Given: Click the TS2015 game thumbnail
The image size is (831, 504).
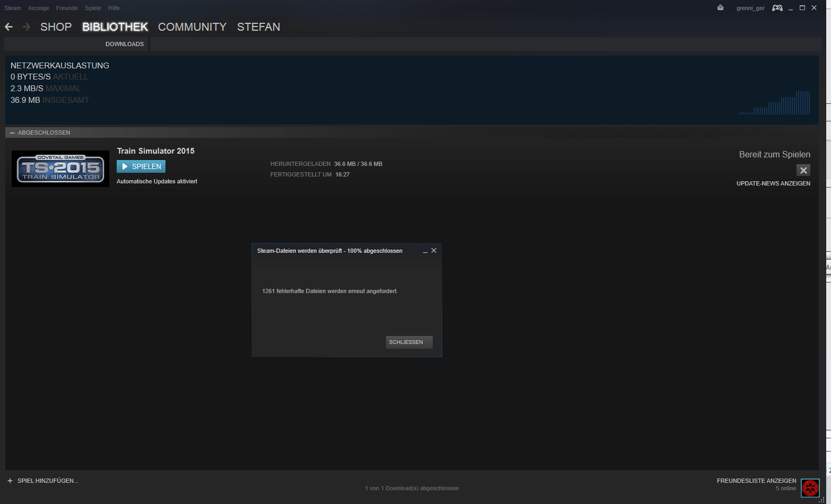Looking at the screenshot, I should [x=60, y=169].
